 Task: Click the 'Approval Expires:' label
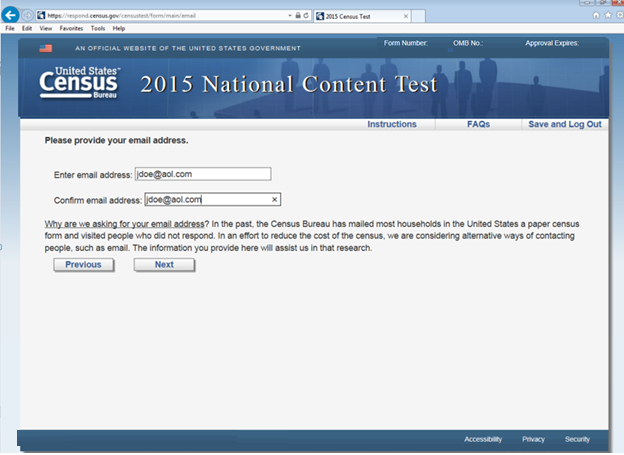tap(552, 43)
